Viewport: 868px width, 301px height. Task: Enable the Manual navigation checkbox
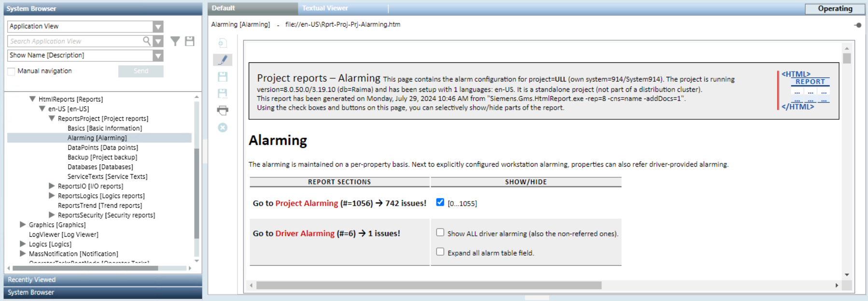(x=12, y=72)
